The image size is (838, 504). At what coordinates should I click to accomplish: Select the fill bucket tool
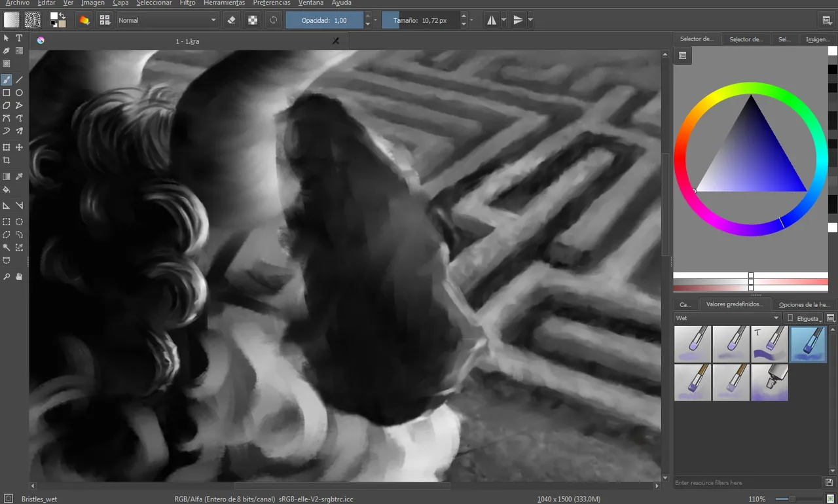click(7, 189)
